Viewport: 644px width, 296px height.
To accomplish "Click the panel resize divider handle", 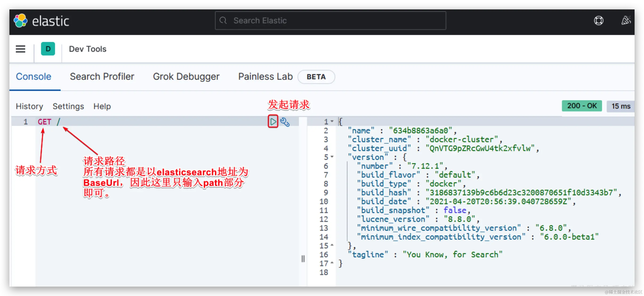I will [x=303, y=259].
